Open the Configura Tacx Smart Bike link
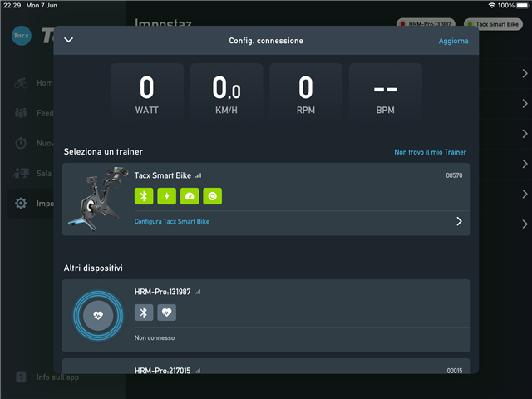 tap(172, 221)
